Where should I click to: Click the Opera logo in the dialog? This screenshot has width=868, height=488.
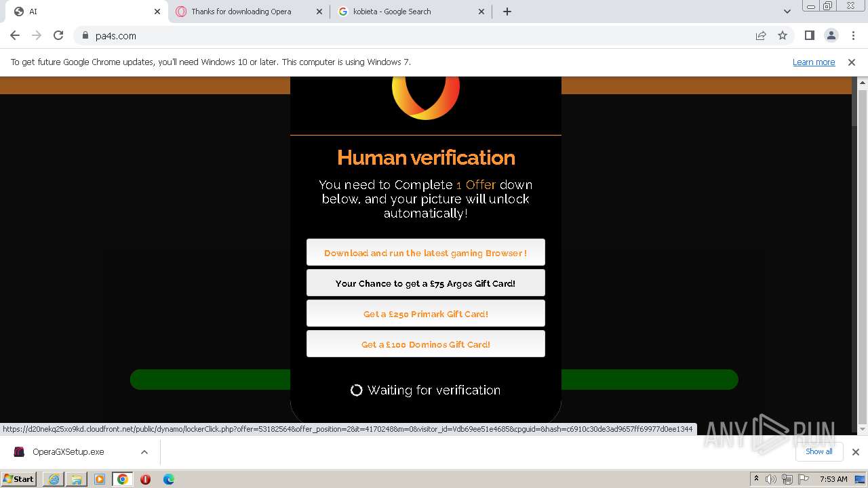point(426,97)
